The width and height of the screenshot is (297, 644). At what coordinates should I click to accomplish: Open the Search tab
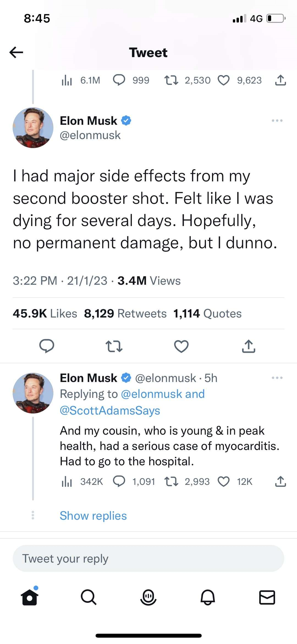click(89, 597)
